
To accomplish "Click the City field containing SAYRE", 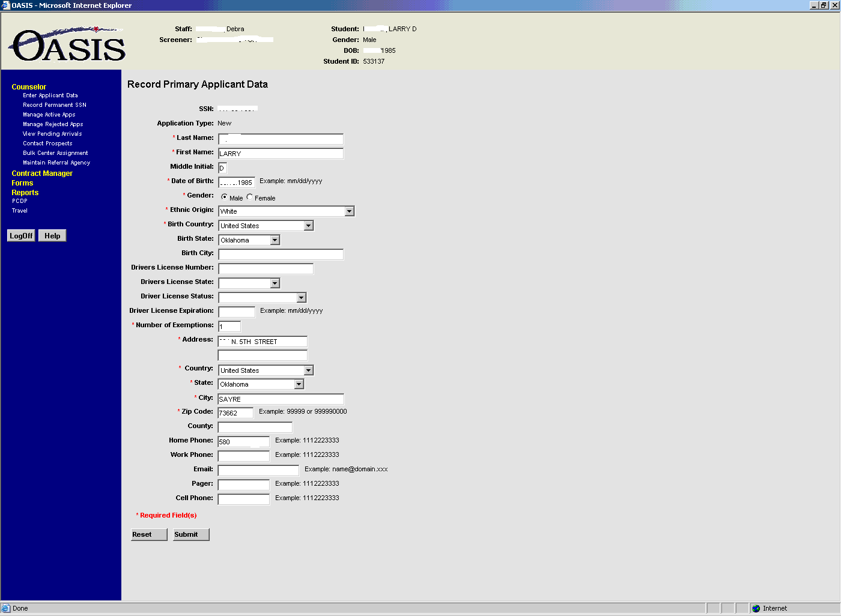I will 281,399.
